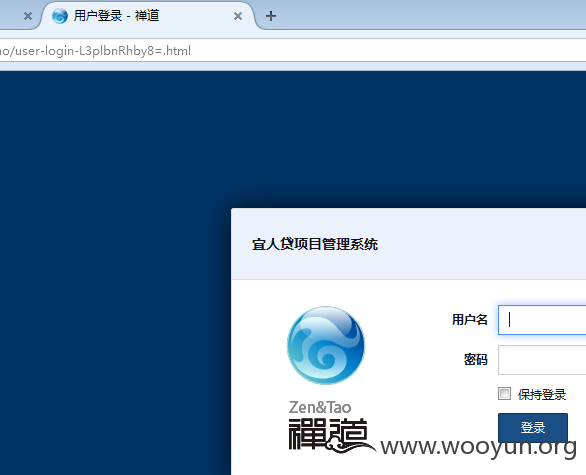Switch to the 用户登录 - 禅道 tab

coord(148,16)
